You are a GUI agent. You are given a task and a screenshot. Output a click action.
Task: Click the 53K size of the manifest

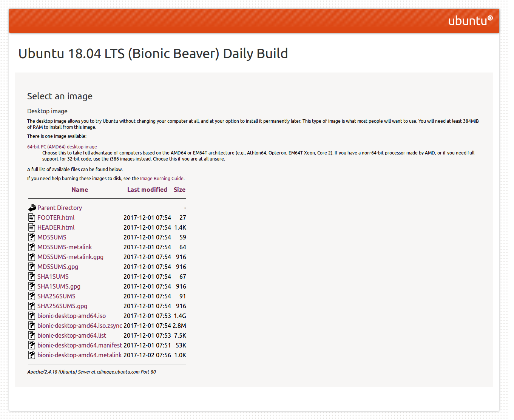tap(181, 345)
